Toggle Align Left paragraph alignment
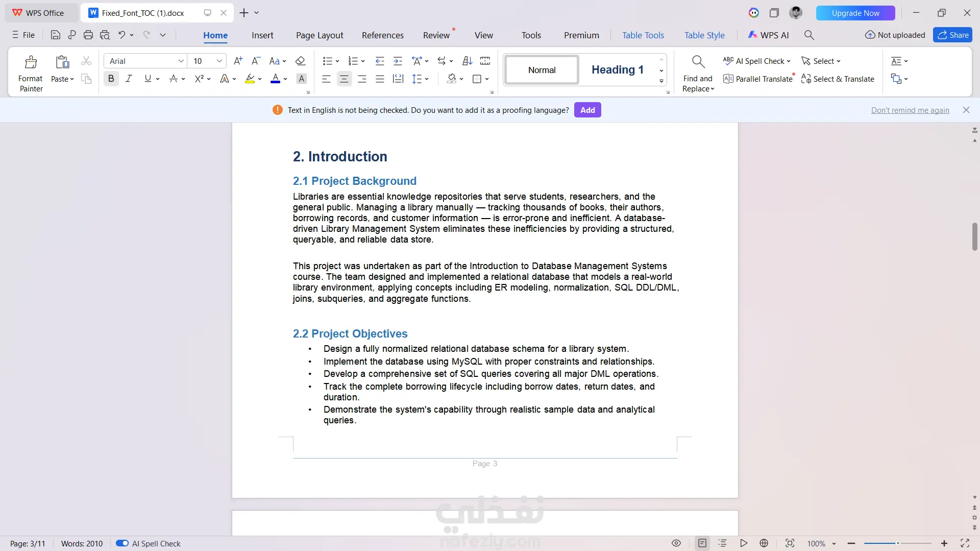This screenshot has height=551, width=980. 326,79
